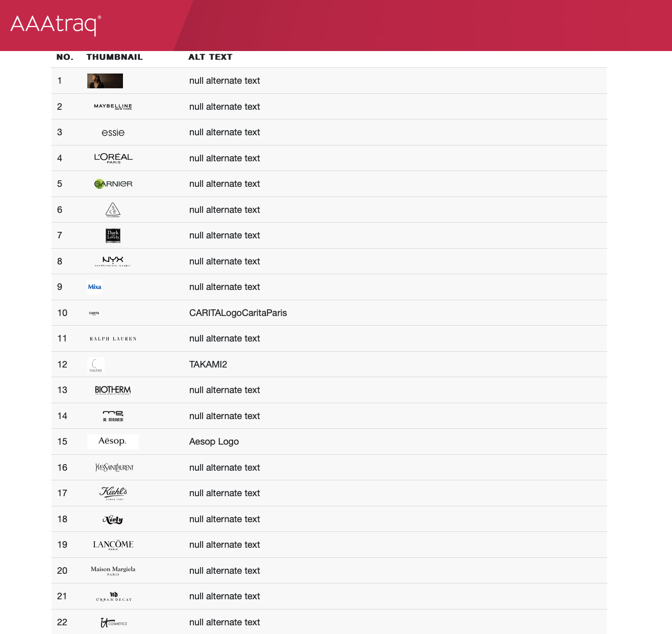Click null alternate text in Ralph Lauren row
672x634 pixels.
pyautogui.click(x=225, y=338)
